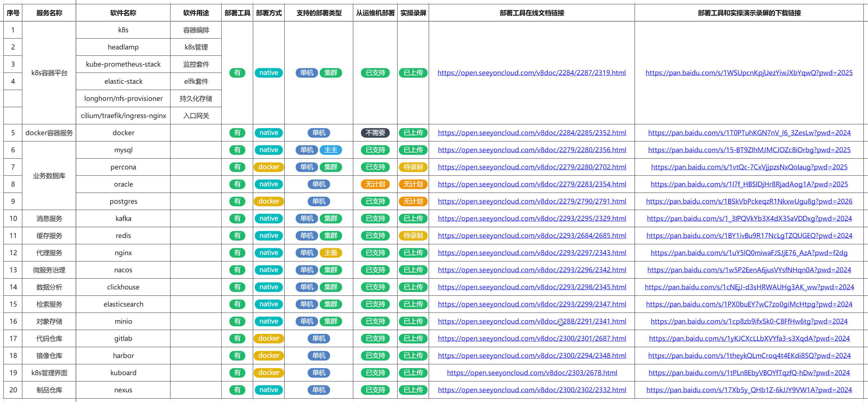Select the headlamp software name cell
The height and width of the screenshot is (402, 868).
(123, 47)
